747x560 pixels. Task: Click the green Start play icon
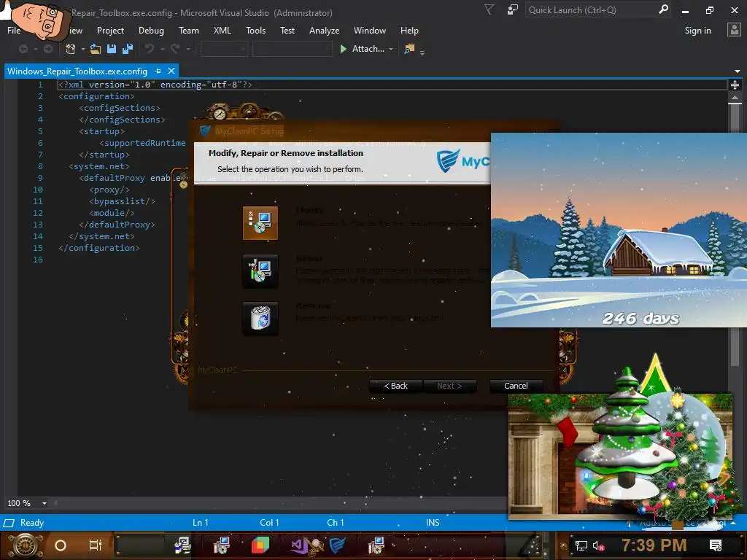[x=343, y=49]
